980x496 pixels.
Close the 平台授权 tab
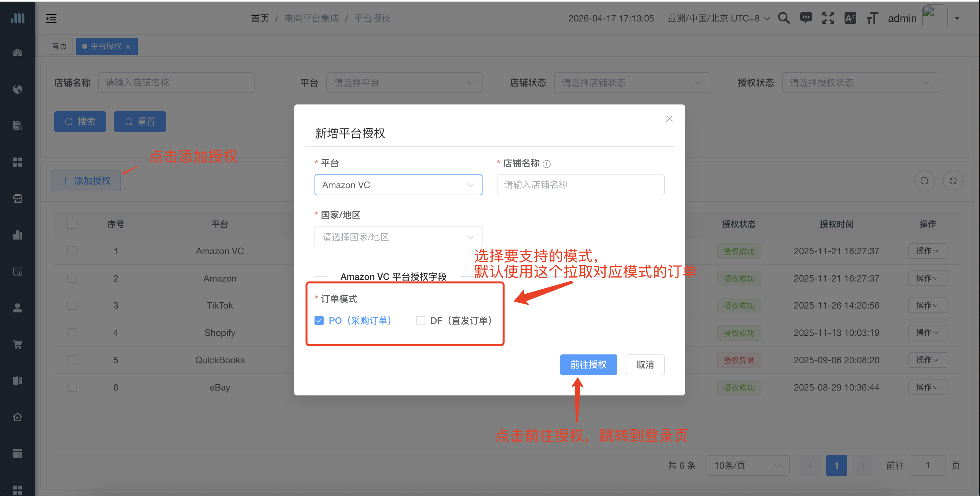coord(128,47)
